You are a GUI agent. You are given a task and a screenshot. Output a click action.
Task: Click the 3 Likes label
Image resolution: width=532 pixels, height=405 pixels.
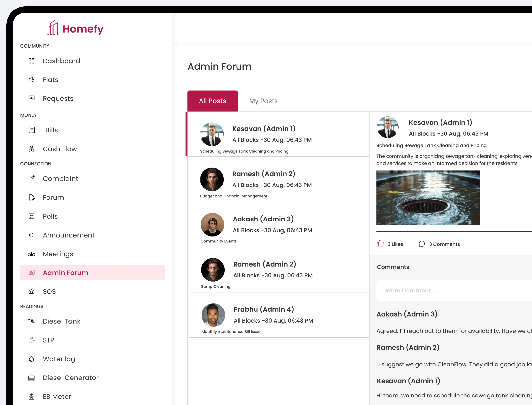pos(395,244)
